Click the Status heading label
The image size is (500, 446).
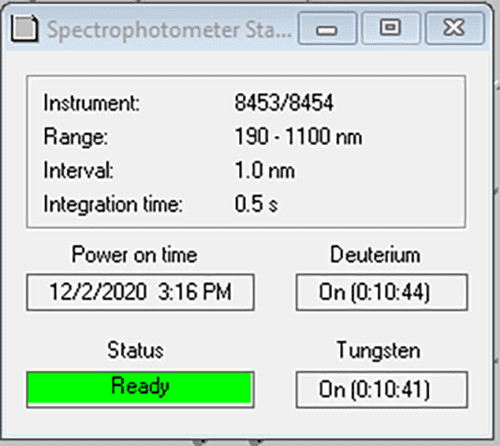[x=135, y=350]
